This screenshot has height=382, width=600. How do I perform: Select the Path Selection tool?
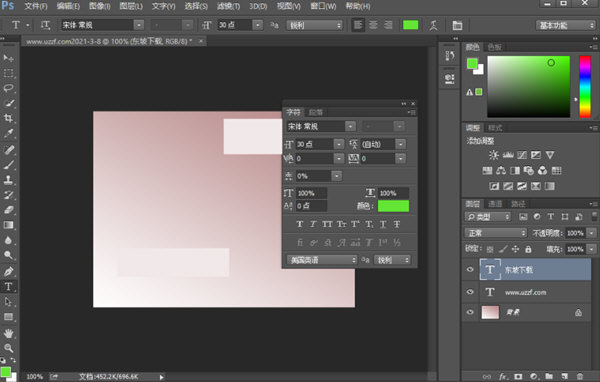[8, 302]
